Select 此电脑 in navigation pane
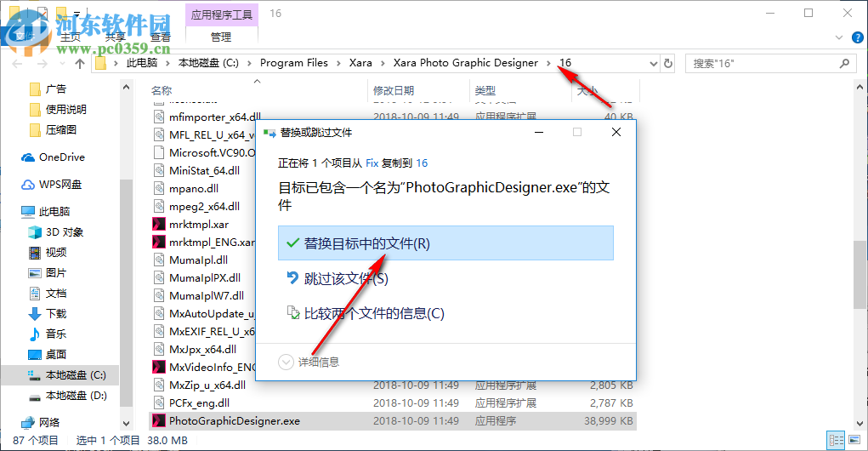 47,212
